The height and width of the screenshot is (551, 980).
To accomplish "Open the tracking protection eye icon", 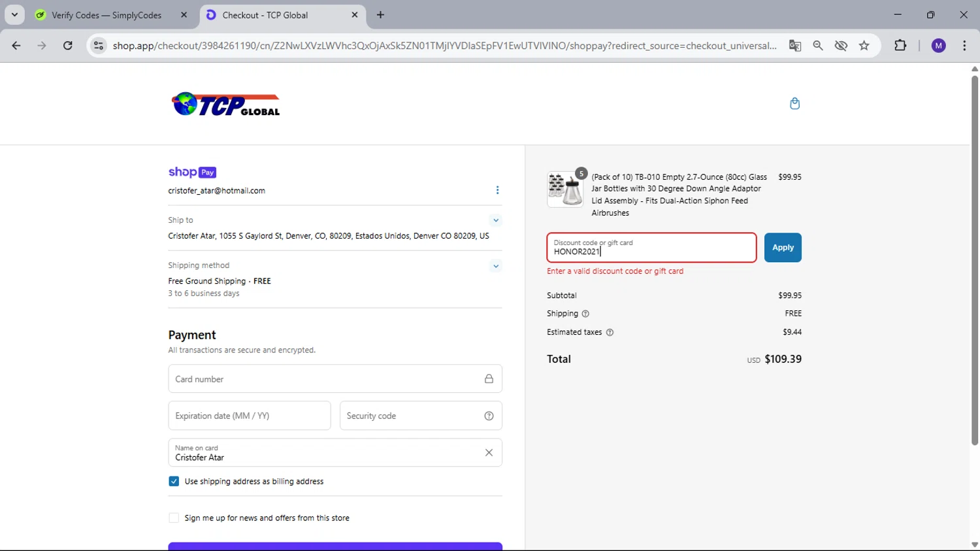I will (841, 46).
